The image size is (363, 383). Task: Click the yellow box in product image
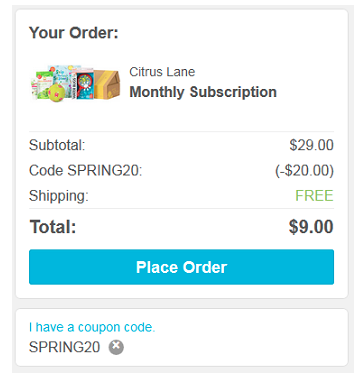click(107, 84)
